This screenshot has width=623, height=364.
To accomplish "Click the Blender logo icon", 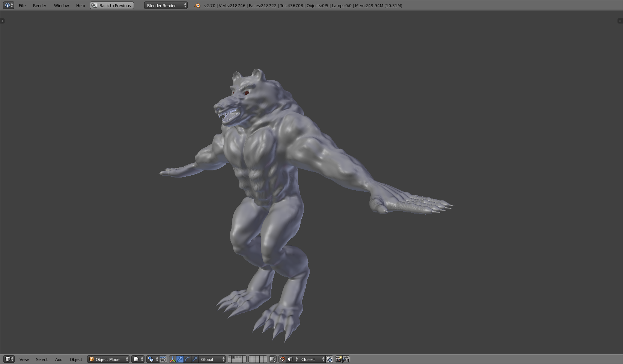I will (x=197, y=5).
